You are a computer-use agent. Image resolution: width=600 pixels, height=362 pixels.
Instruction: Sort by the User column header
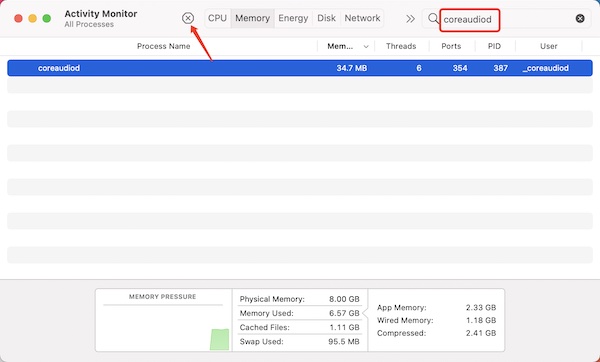(x=548, y=46)
